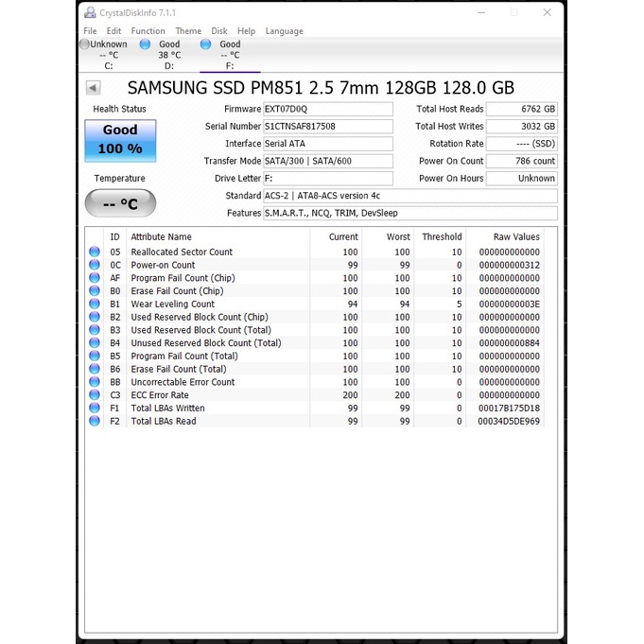Click status icon for Program Fail Count (Total)
This screenshot has width=644, height=644.
pyautogui.click(x=95, y=356)
